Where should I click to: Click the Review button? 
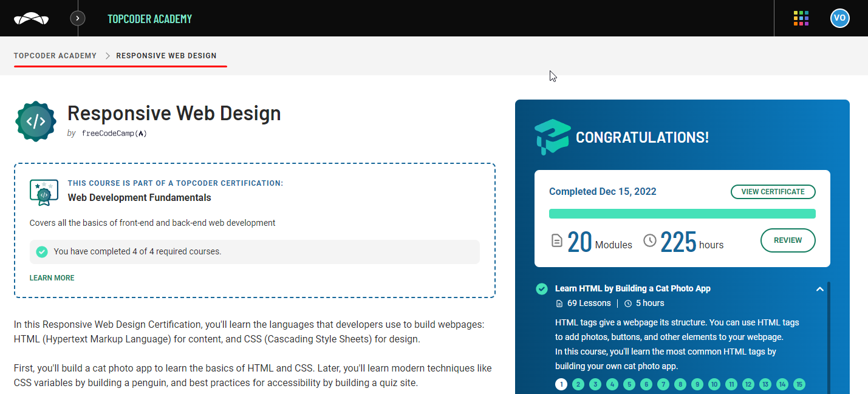(788, 240)
